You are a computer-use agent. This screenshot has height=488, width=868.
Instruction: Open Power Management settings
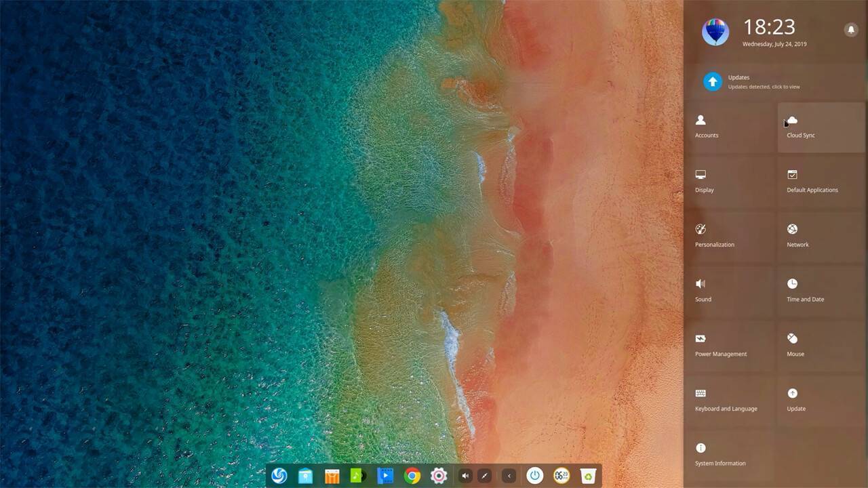tap(729, 346)
